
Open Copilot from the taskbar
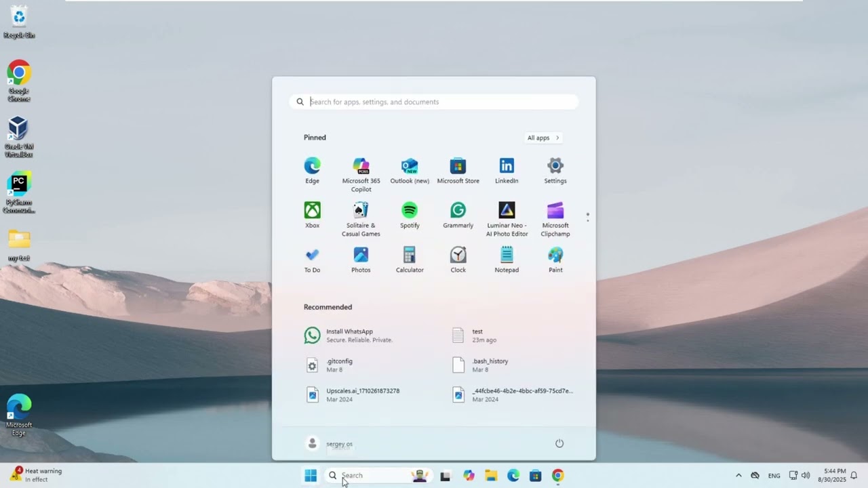coord(469,476)
